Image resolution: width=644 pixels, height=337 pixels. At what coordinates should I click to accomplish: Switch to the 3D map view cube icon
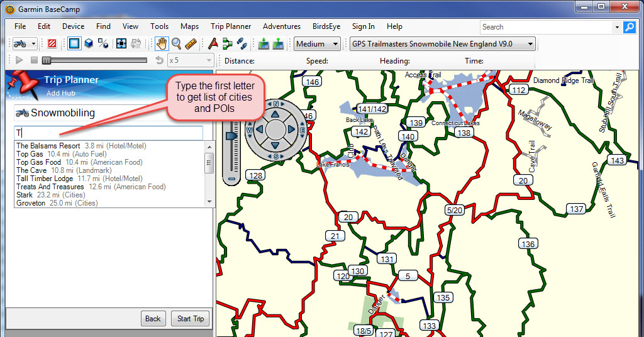tap(89, 43)
